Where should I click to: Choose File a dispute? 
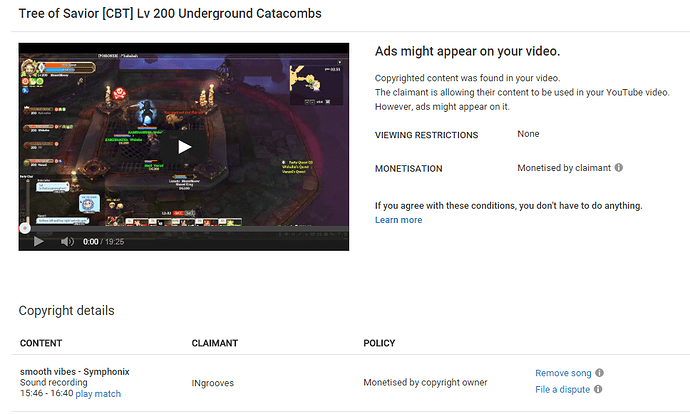tap(562, 389)
